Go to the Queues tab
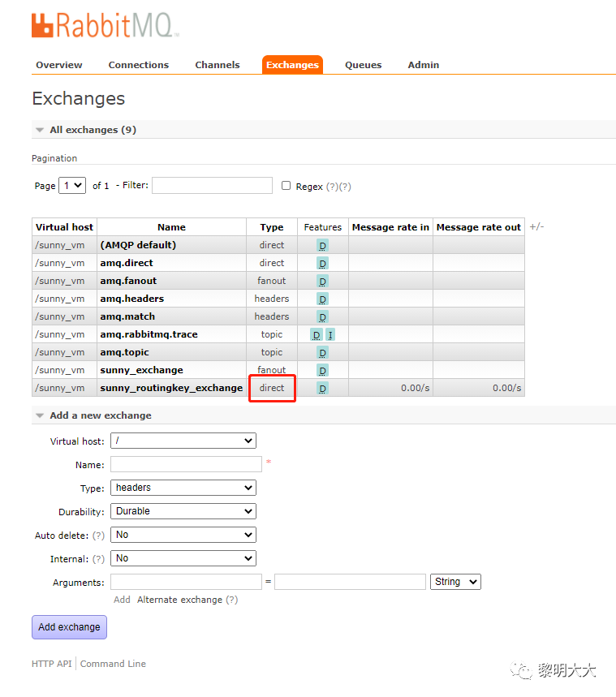This screenshot has height=697, width=616. coord(364,65)
